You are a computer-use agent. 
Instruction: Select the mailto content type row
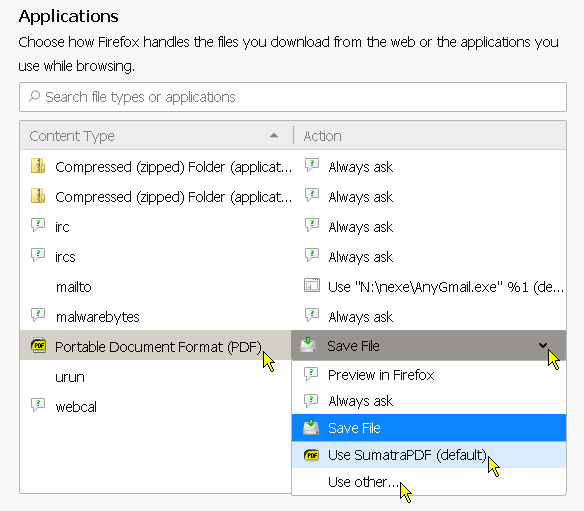tap(156, 287)
